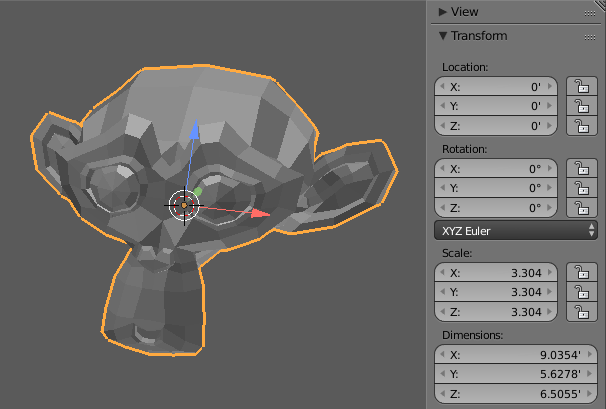Click the Rotation X field
The image size is (606, 409).
click(496, 169)
